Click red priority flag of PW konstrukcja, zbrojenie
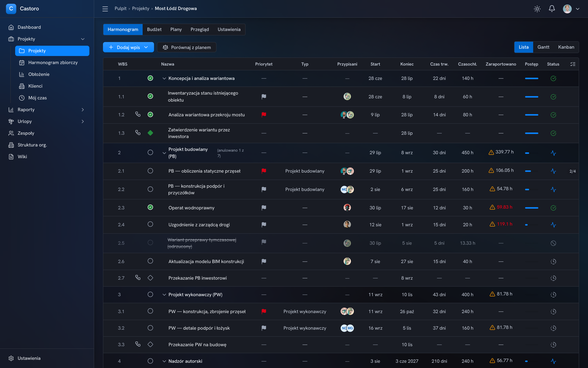588x368 pixels. 264,312
